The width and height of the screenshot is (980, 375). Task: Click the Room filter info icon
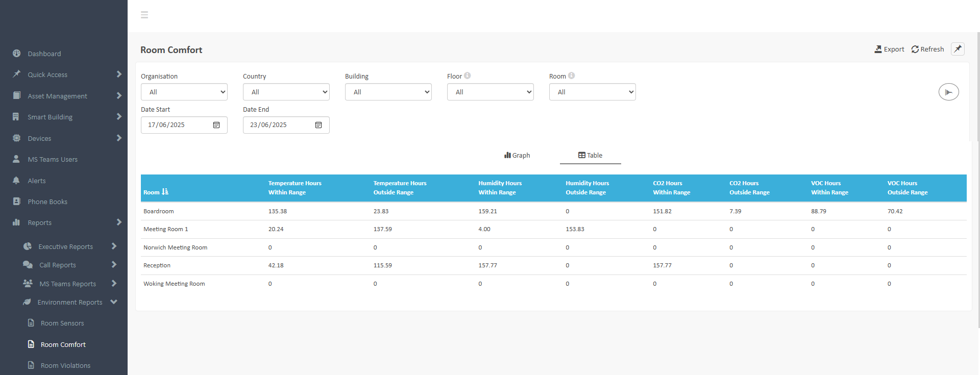(x=572, y=76)
